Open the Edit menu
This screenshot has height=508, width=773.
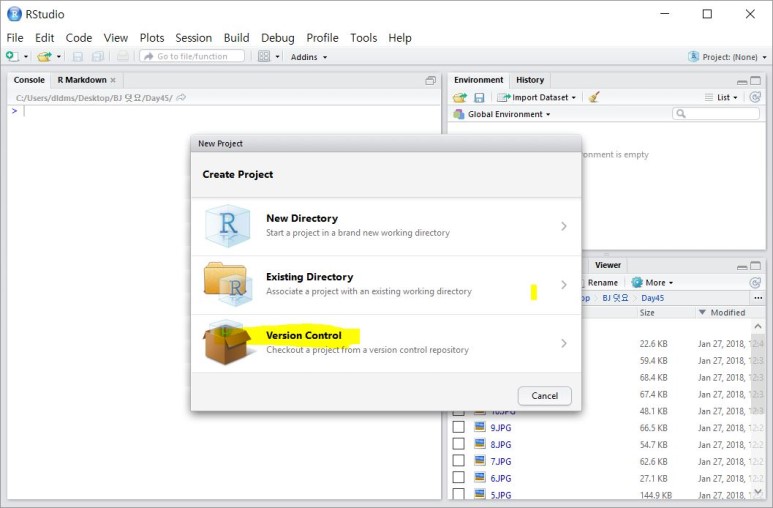44,38
